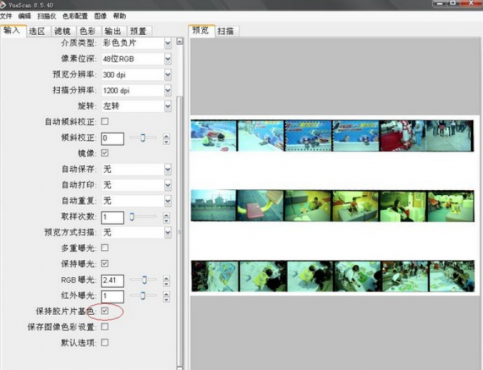Select red book frame in middle strip
Viewport: 483px width, 370px height.
pyautogui.click(x=260, y=206)
